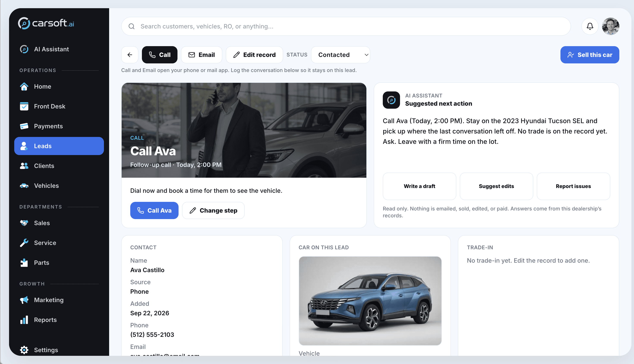634x364 pixels.
Task: Open notifications bell
Action: pyautogui.click(x=590, y=26)
